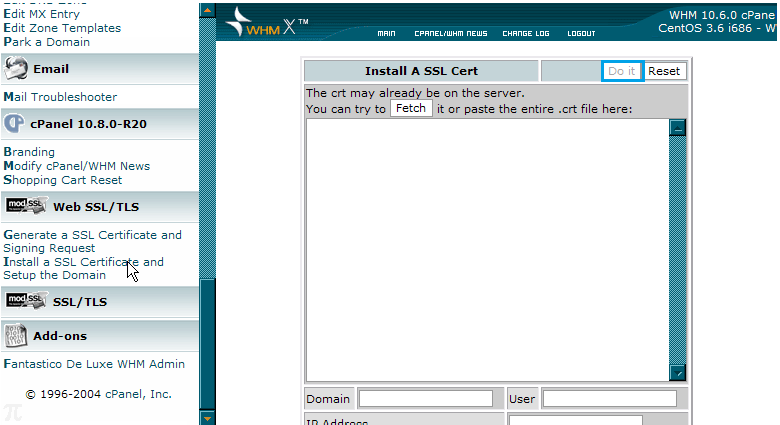Click the textarea scroll down arrow
The image size is (780, 425).
678,373
